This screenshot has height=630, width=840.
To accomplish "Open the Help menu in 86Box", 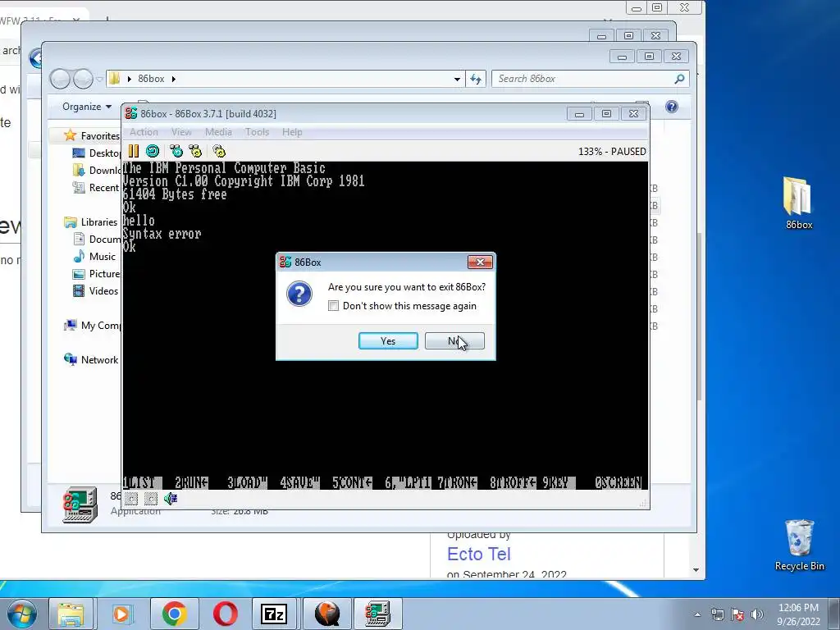I will coord(292,132).
